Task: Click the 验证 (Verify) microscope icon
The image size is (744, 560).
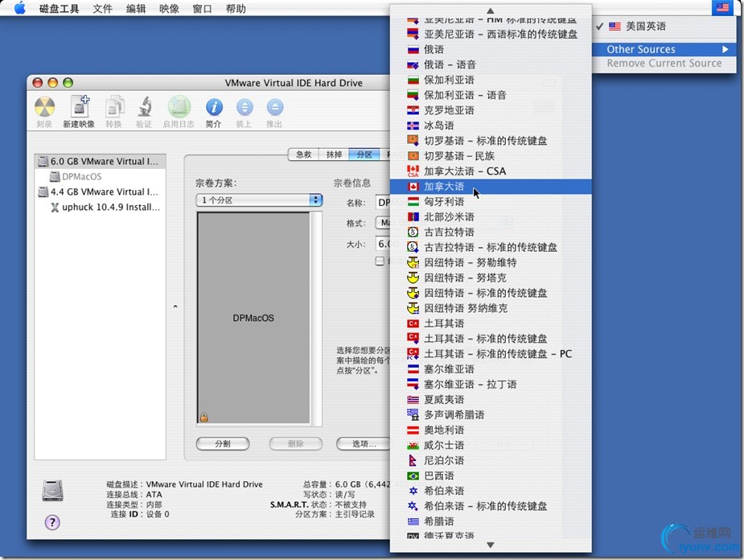Action: pyautogui.click(x=144, y=108)
